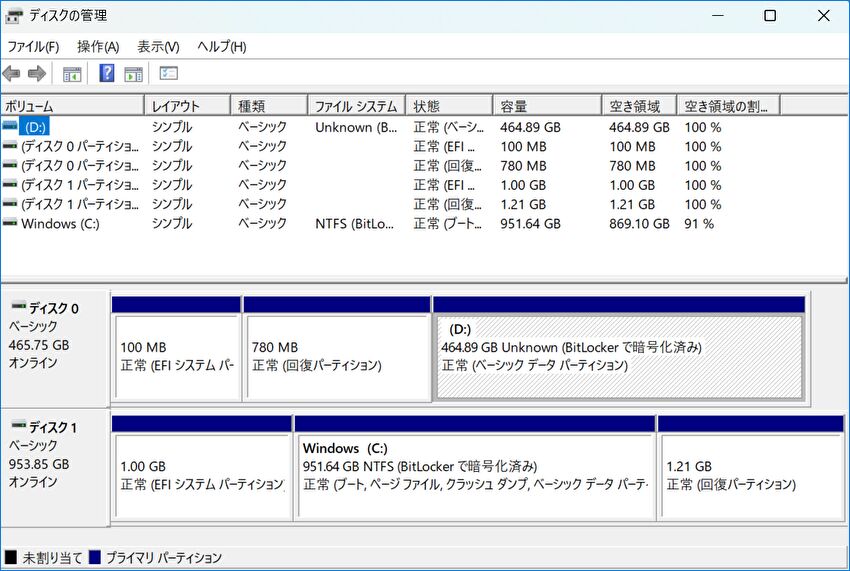
Task: Sort by the ファイル システム column header
Action: (x=355, y=106)
